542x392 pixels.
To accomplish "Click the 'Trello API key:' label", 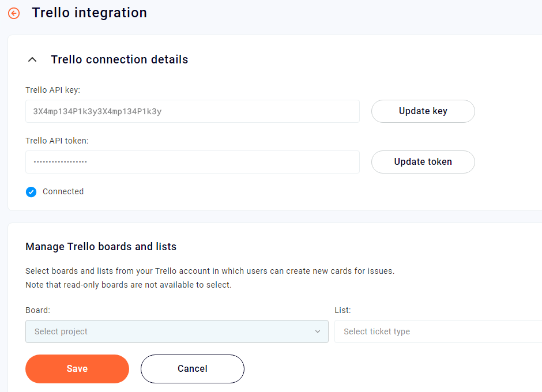I will click(53, 90).
